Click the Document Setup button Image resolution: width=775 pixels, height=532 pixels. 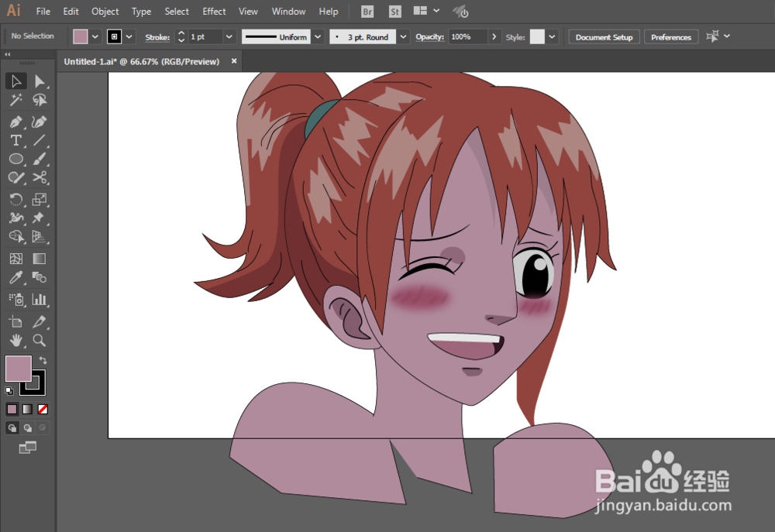(x=604, y=37)
